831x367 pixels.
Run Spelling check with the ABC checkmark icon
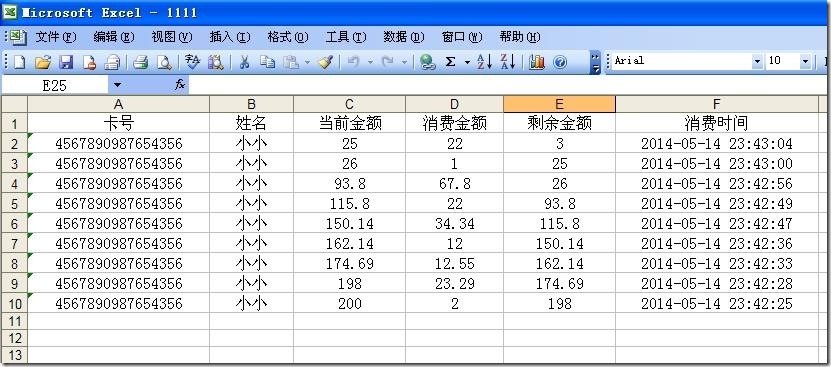point(192,63)
